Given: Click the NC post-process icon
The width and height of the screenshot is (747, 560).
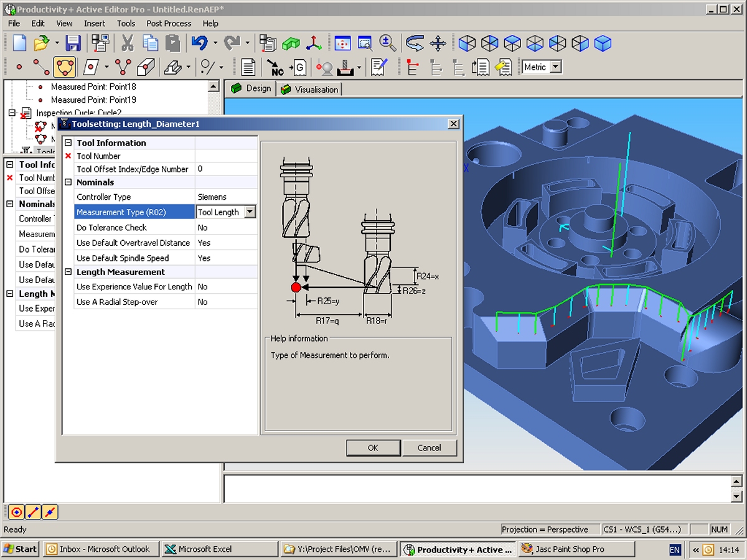Looking at the screenshot, I should tap(275, 67).
